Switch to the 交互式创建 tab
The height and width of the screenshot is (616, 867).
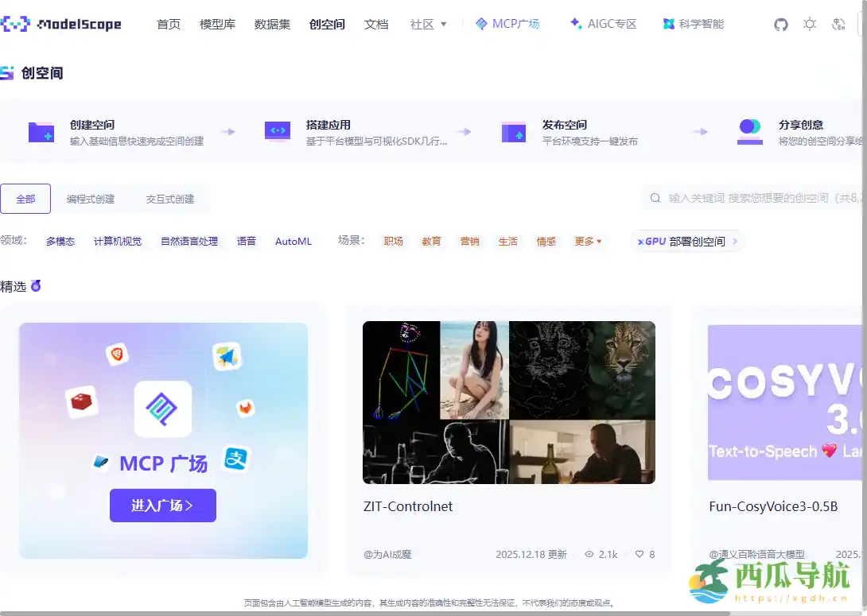tap(172, 199)
